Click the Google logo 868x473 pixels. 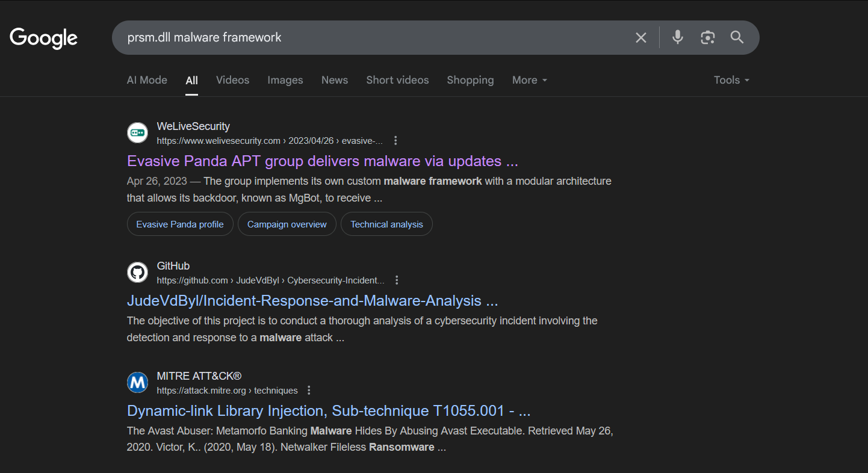(x=44, y=38)
